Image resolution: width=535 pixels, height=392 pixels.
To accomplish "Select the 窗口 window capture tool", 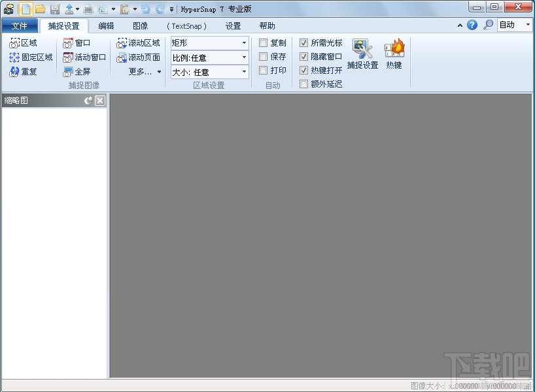I will (76, 42).
